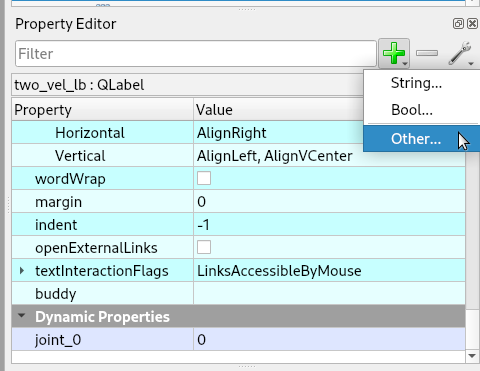Close the Property Editor panel
Screen dimensions: 480x371
point(472,24)
